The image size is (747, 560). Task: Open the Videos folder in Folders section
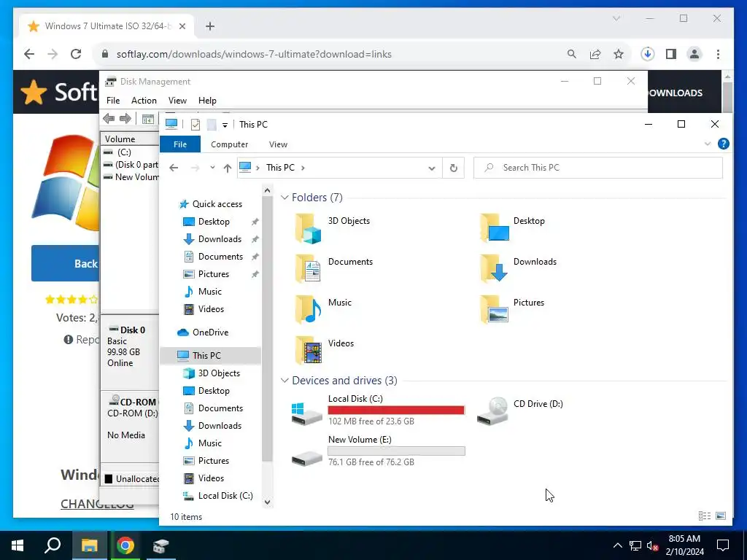(324, 351)
